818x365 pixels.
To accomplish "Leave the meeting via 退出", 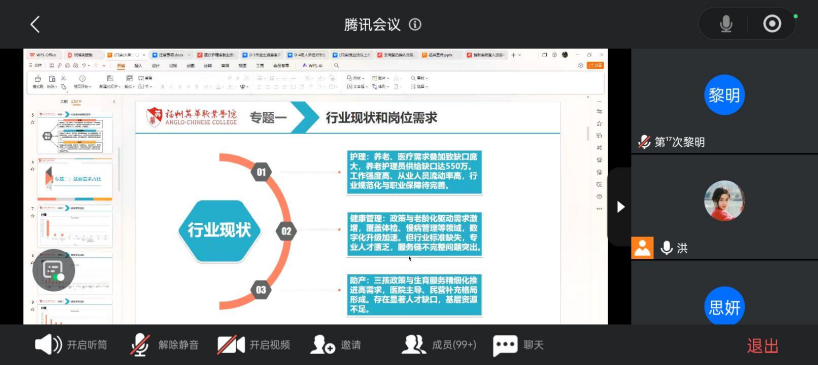I will click(762, 346).
